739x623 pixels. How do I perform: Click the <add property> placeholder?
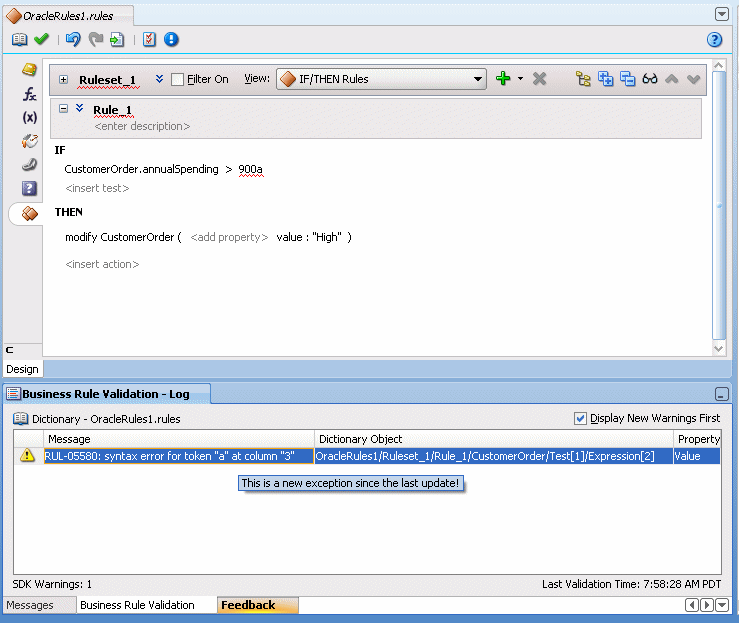[229, 237]
